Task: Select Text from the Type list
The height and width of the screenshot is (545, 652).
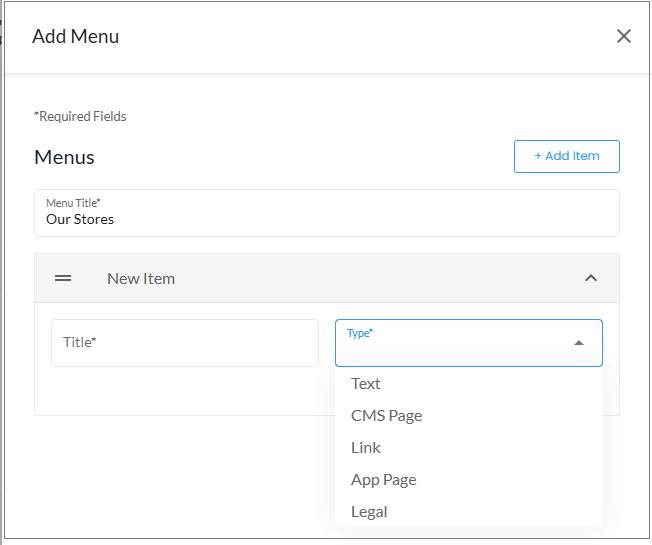Action: click(366, 383)
